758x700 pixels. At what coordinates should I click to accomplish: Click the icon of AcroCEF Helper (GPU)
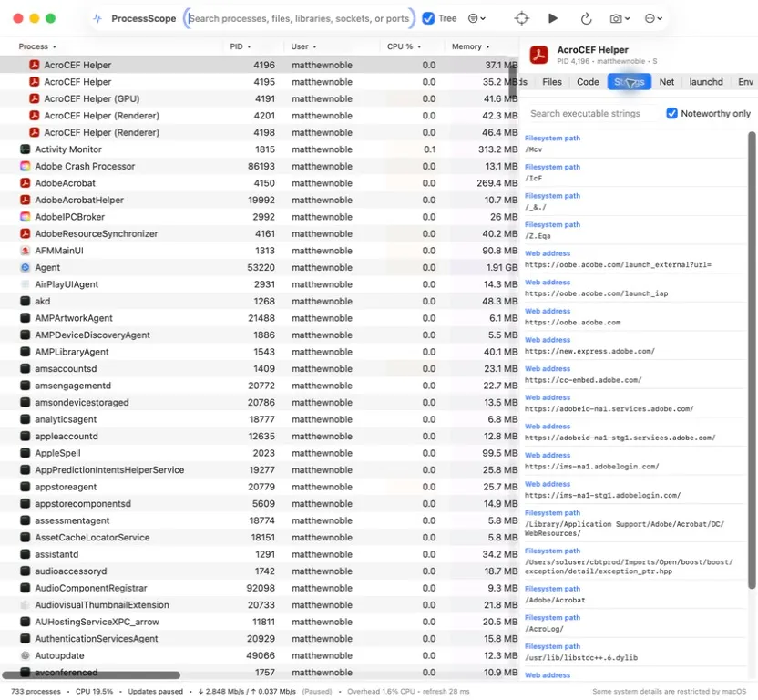34,98
